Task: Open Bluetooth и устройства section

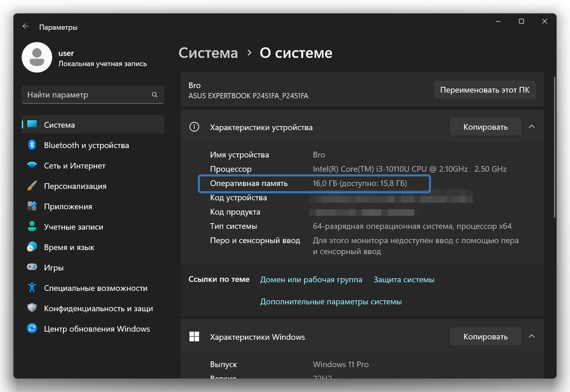Action: coord(93,145)
